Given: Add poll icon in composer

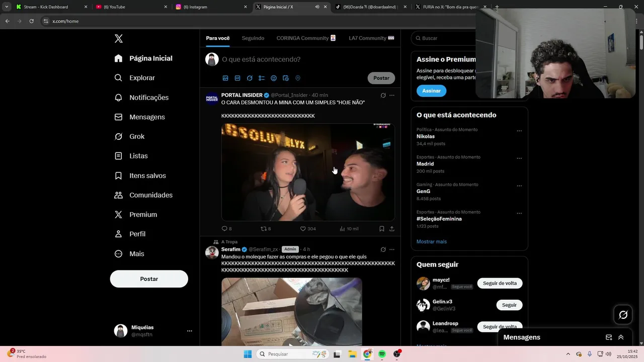Looking at the screenshot, I should point(262,78).
